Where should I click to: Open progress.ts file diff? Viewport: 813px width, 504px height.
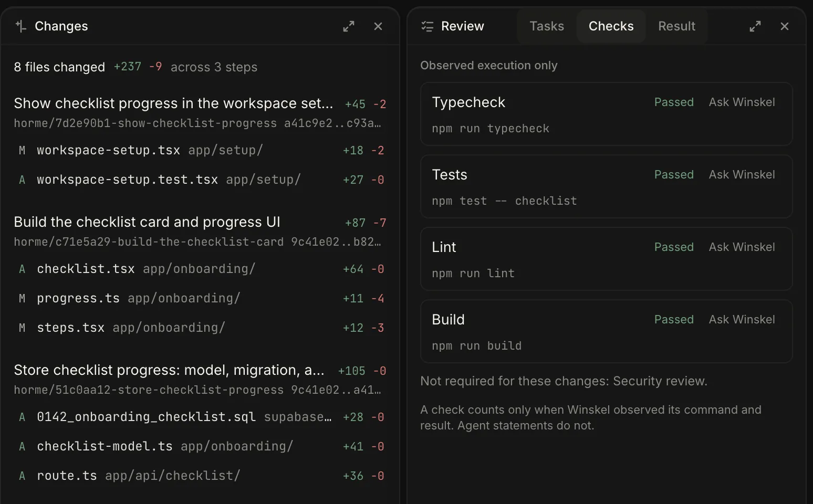(200, 298)
